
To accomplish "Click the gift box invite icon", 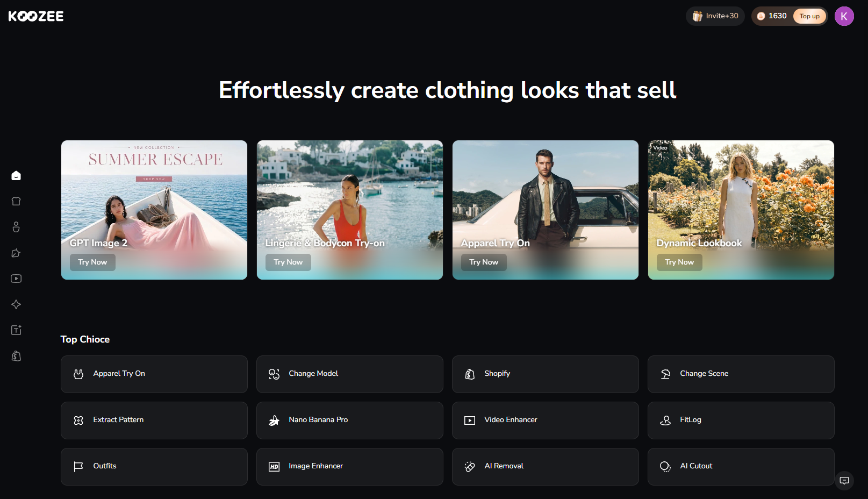I will click(x=697, y=16).
